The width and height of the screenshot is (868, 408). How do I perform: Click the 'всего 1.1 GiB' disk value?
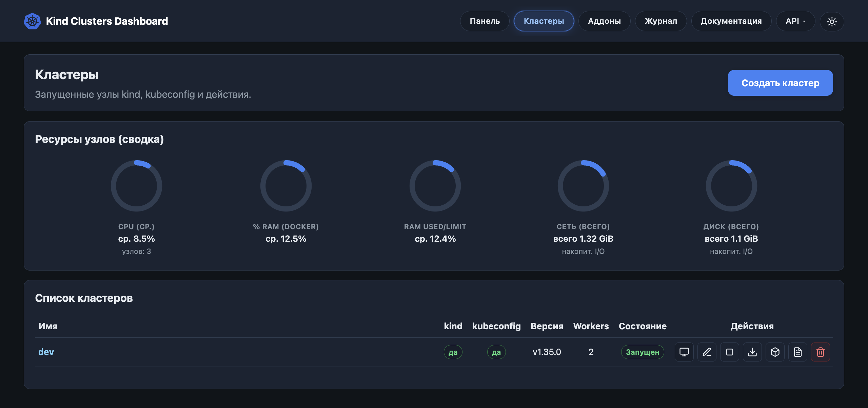731,239
